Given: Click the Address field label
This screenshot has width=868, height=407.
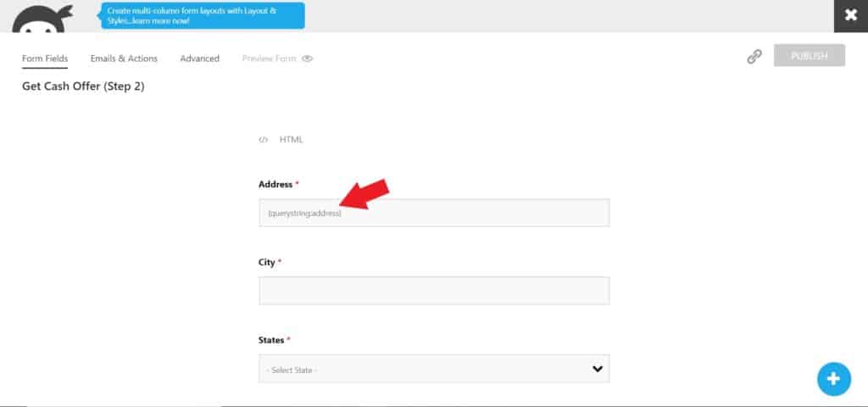Looking at the screenshot, I should tap(275, 184).
